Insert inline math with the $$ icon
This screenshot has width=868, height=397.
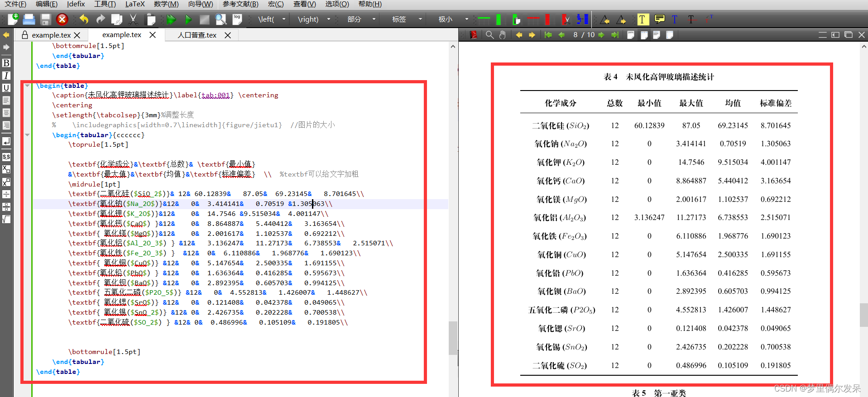6,157
